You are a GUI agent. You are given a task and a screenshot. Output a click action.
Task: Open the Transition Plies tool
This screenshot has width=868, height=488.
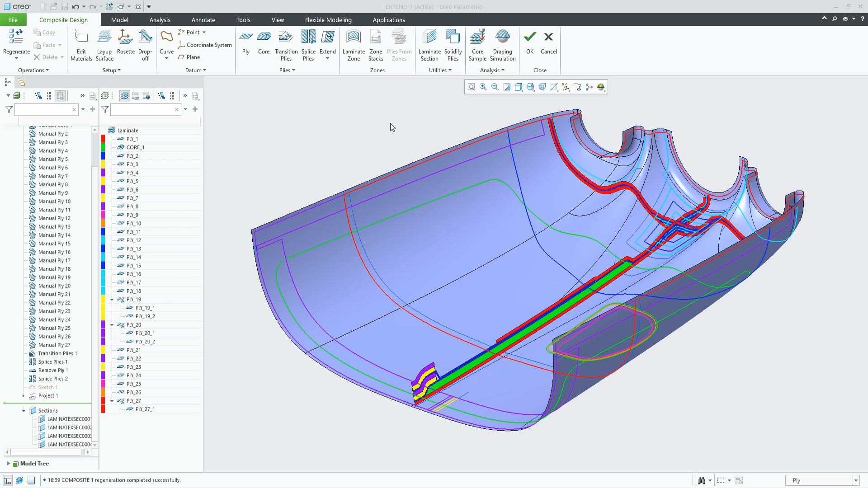(286, 45)
